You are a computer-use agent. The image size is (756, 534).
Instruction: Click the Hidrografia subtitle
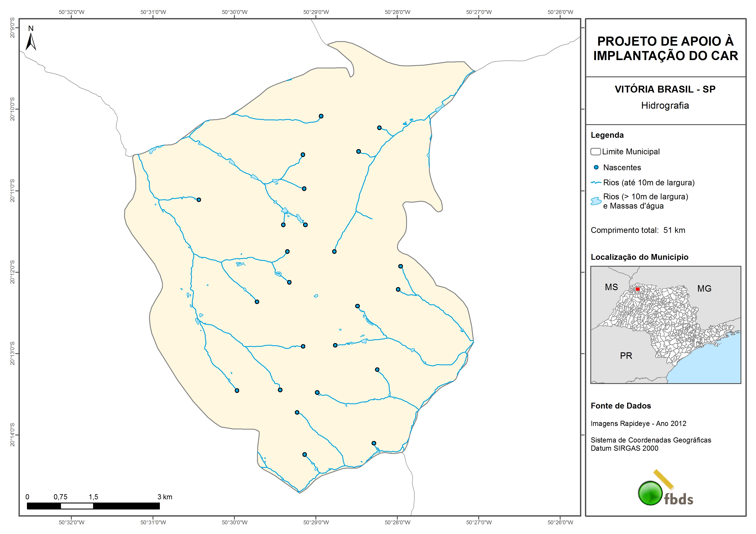(x=664, y=106)
